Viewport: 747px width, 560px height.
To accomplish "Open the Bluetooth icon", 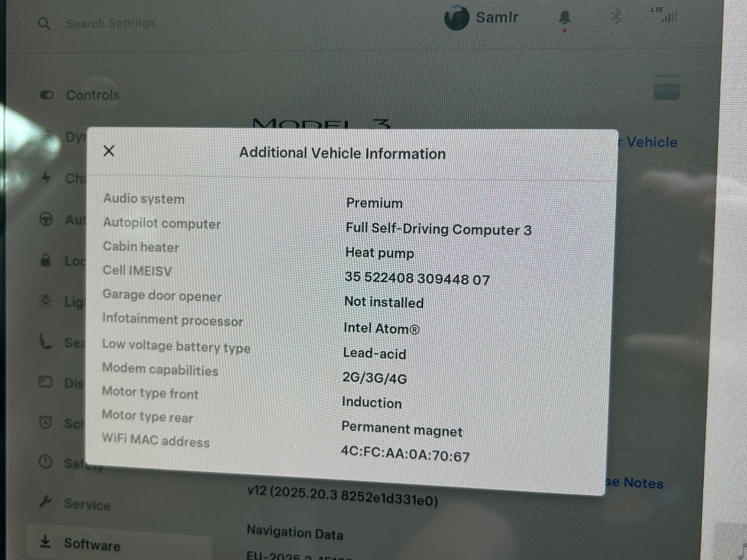I will pos(616,17).
